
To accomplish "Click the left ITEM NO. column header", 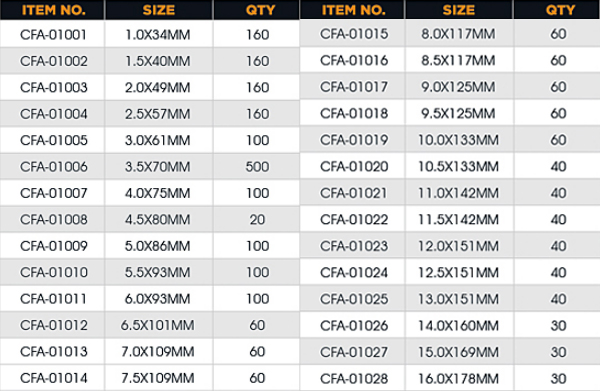I will point(54,10).
